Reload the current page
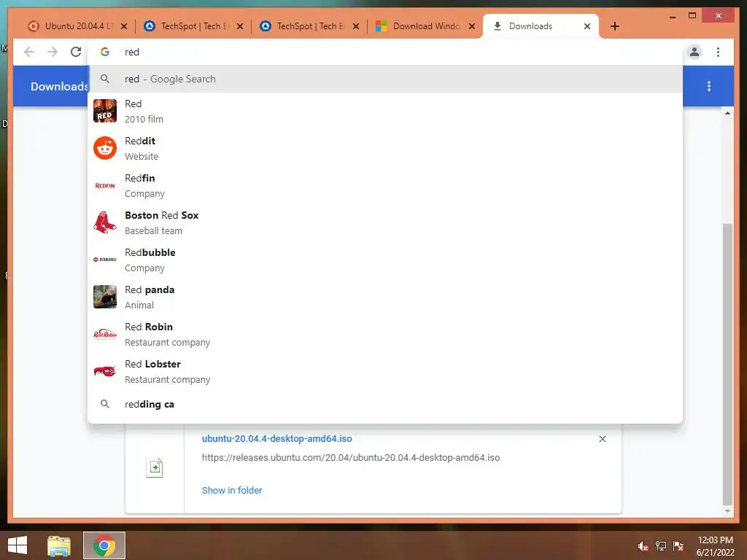Image resolution: width=747 pixels, height=560 pixels. tap(76, 52)
